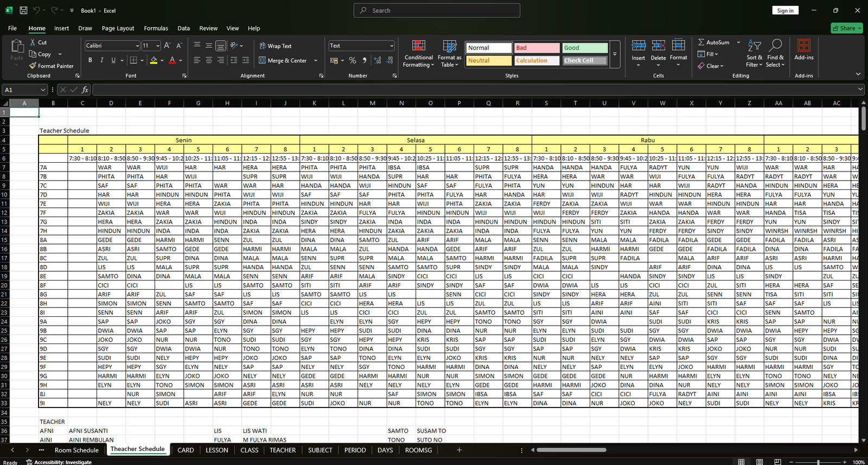
Task: Apply the Bad cell style
Action: 537,48
